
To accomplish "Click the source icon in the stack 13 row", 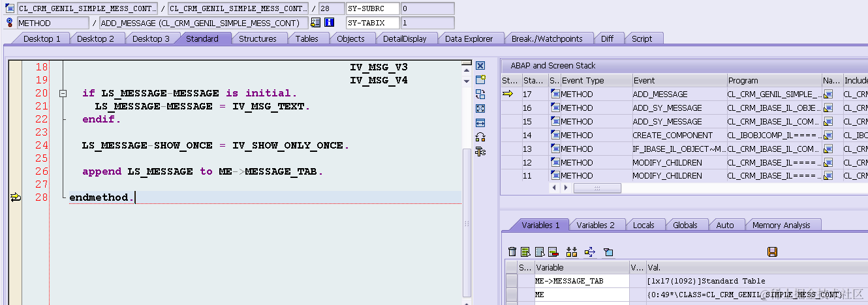I will (x=555, y=149).
